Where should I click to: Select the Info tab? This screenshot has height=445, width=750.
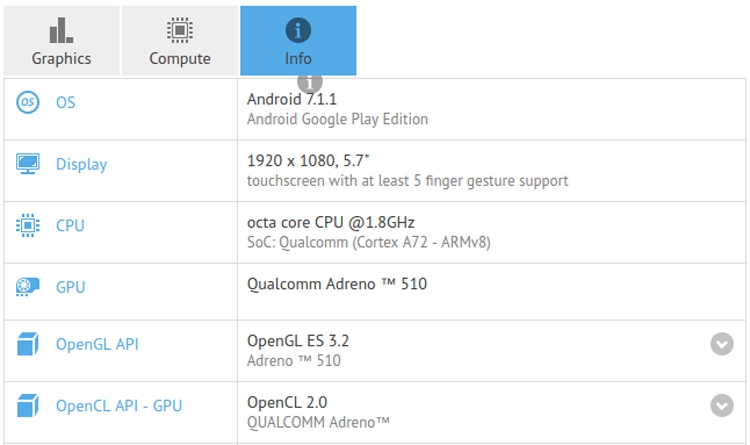click(298, 41)
